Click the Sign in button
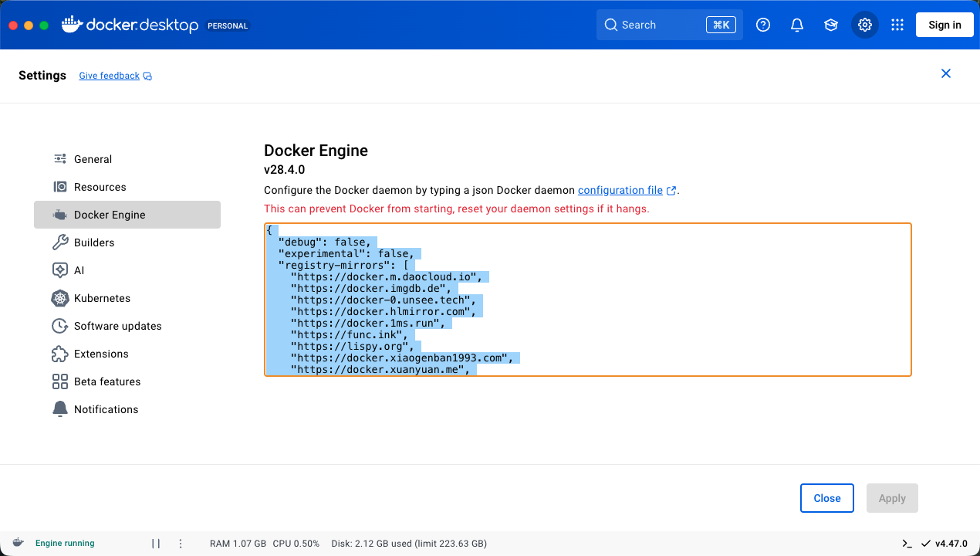This screenshot has width=980, height=556. pyautogui.click(x=944, y=24)
